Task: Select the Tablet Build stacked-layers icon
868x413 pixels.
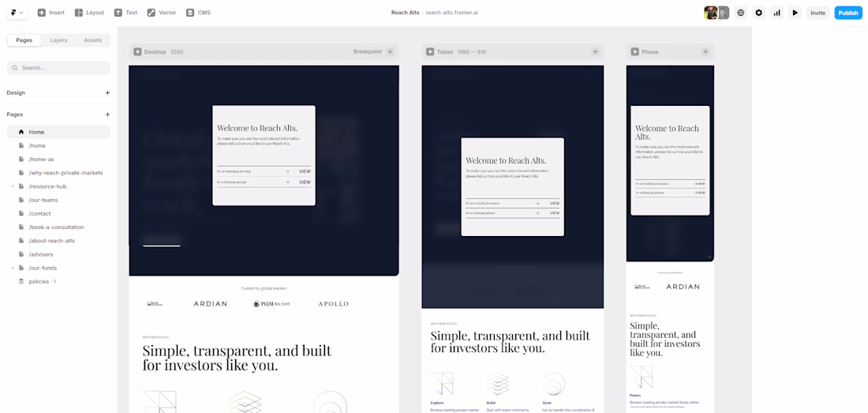Action: point(498,385)
